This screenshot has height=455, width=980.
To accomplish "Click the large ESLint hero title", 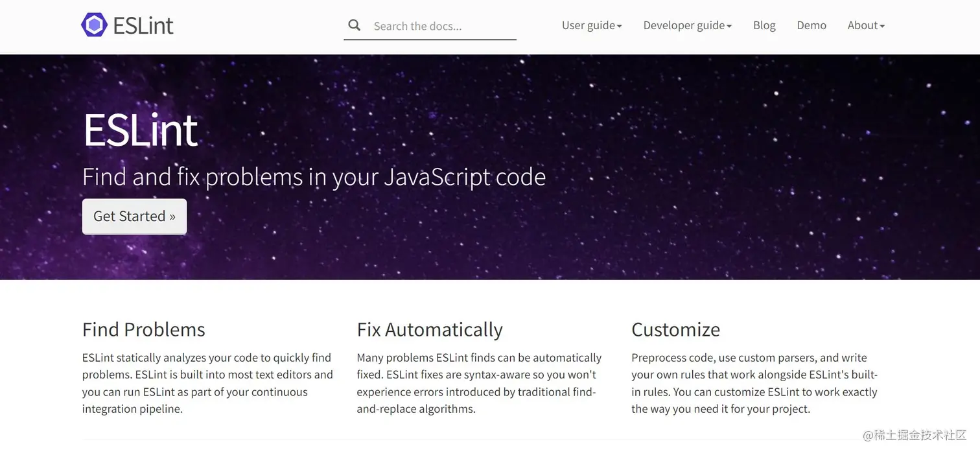I will point(141,130).
